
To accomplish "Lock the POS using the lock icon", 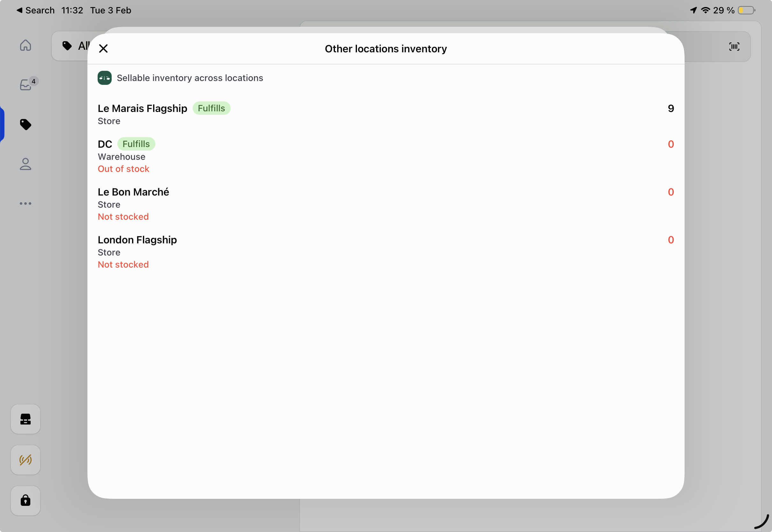I will click(25, 500).
